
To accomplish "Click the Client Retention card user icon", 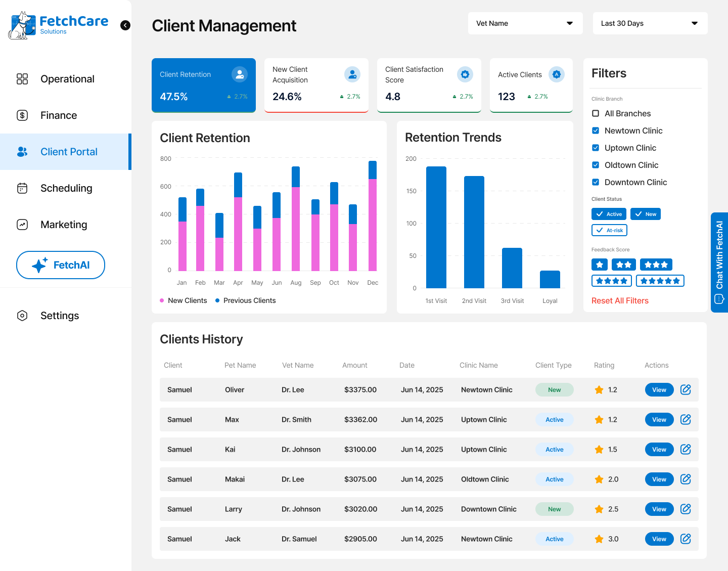I will pyautogui.click(x=239, y=74).
